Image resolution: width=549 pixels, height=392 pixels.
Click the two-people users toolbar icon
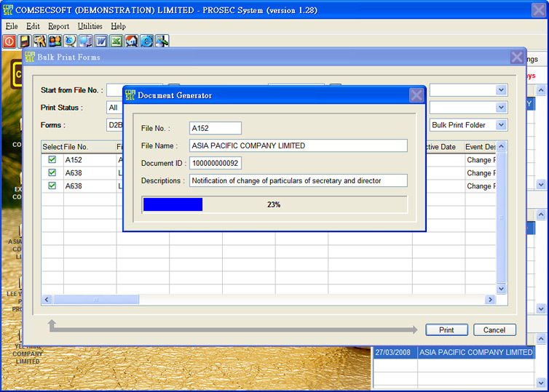click(55, 41)
